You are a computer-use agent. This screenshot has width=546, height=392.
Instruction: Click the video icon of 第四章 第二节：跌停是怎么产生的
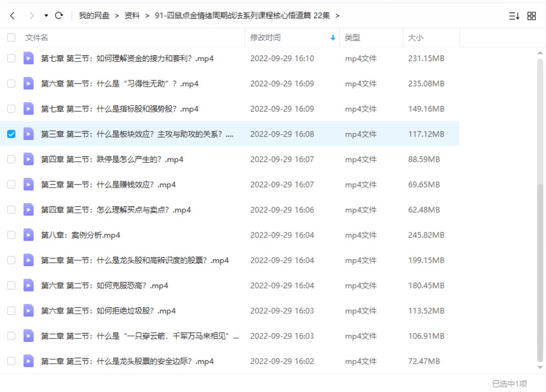click(28, 159)
